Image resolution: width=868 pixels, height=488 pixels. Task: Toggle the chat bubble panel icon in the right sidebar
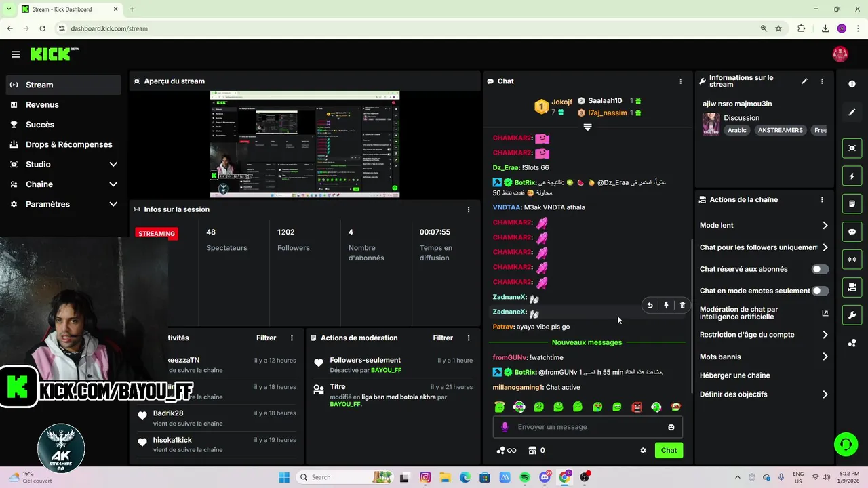(852, 232)
